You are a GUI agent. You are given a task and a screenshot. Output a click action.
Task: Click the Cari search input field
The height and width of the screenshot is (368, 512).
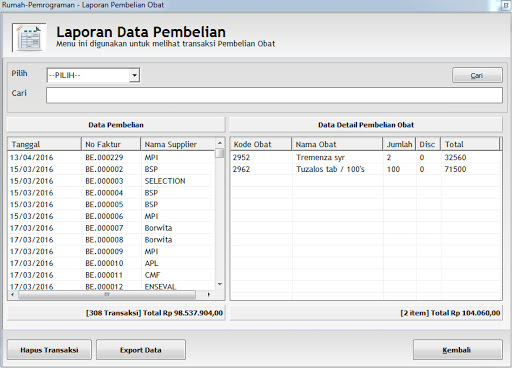pos(274,95)
